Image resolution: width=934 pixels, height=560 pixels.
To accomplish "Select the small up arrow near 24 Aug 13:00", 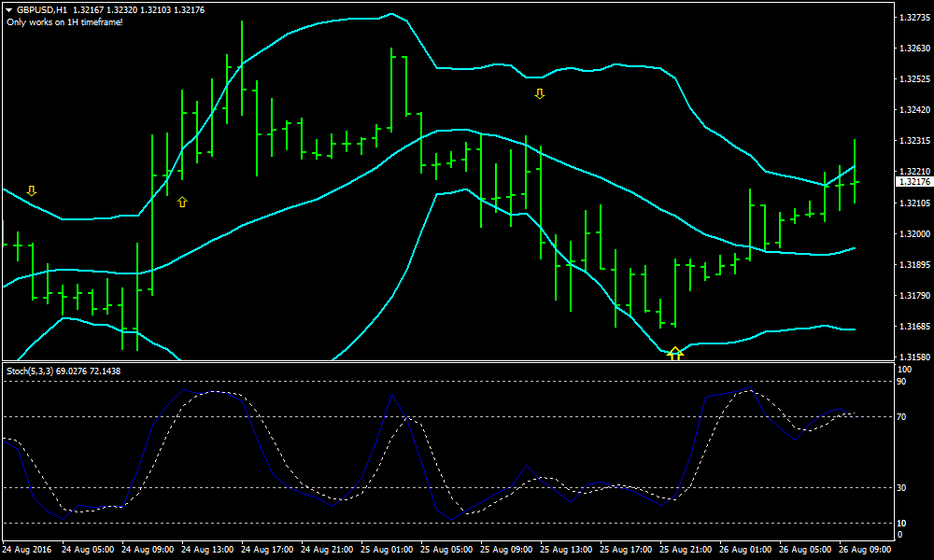I will [182, 202].
